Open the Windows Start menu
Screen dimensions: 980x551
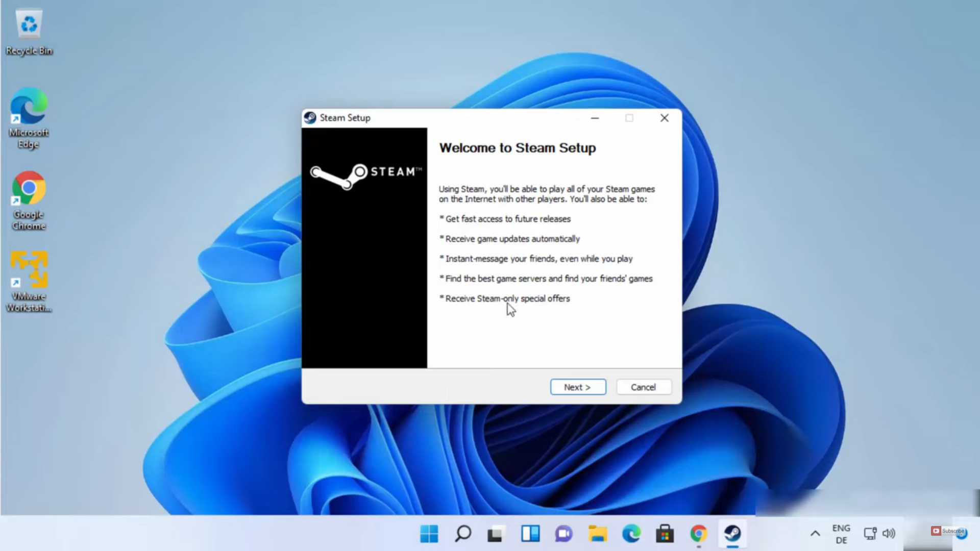tap(429, 534)
